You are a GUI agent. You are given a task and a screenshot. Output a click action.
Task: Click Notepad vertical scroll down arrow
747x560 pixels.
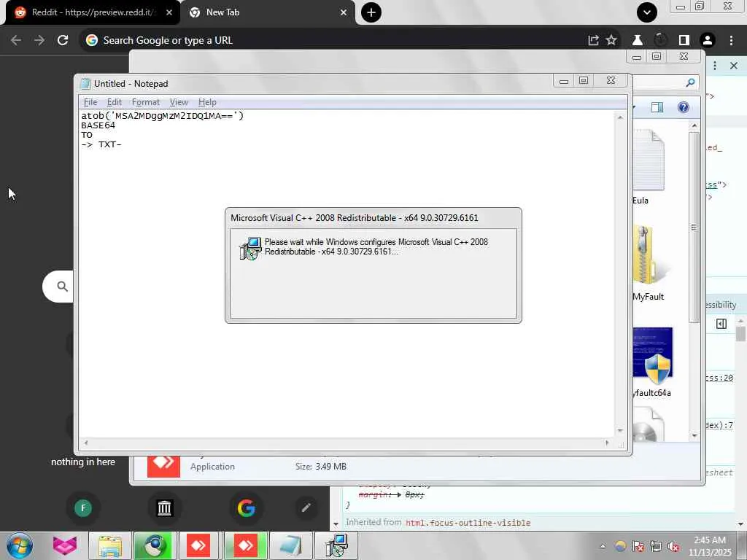coord(620,430)
